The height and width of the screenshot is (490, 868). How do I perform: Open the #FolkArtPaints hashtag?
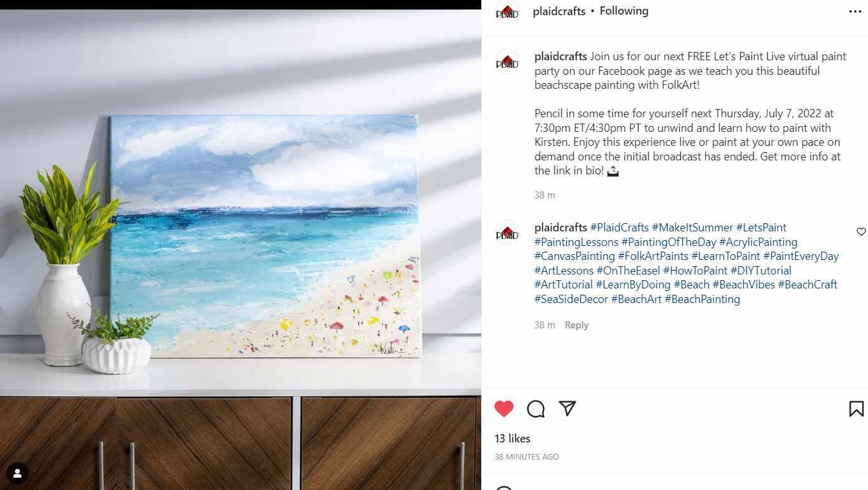pos(653,256)
